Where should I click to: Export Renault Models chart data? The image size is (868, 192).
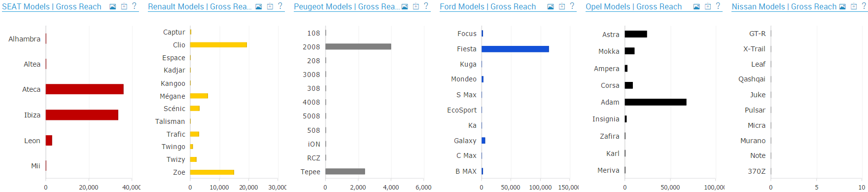pyautogui.click(x=270, y=6)
